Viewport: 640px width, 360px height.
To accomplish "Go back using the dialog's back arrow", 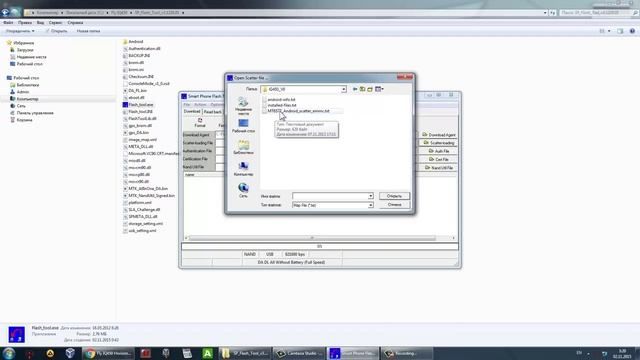I will 355,89.
